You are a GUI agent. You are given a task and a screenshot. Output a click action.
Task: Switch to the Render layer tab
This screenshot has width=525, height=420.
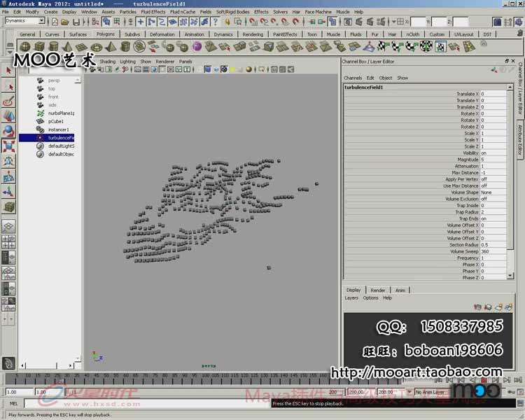[378, 290]
